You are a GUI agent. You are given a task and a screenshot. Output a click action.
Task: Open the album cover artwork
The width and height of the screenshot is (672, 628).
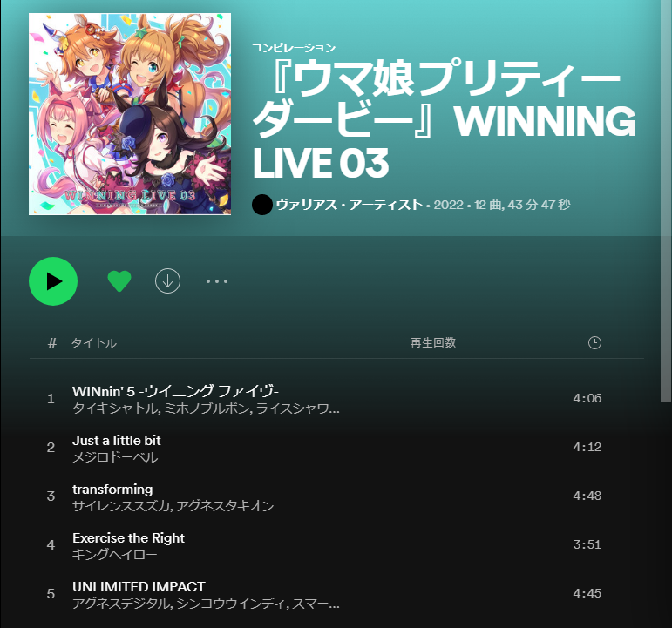click(x=130, y=114)
